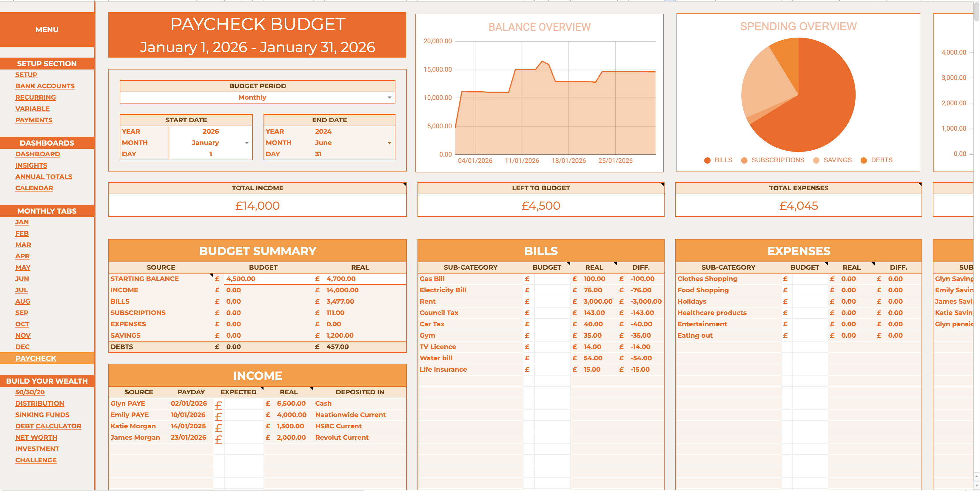Click the 'Life Insurance' bill row label
The image size is (980, 491).
(x=443, y=370)
